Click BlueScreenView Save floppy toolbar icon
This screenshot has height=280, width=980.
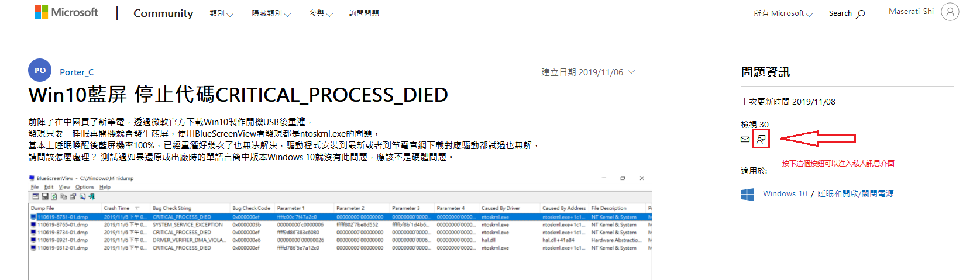[x=44, y=196]
